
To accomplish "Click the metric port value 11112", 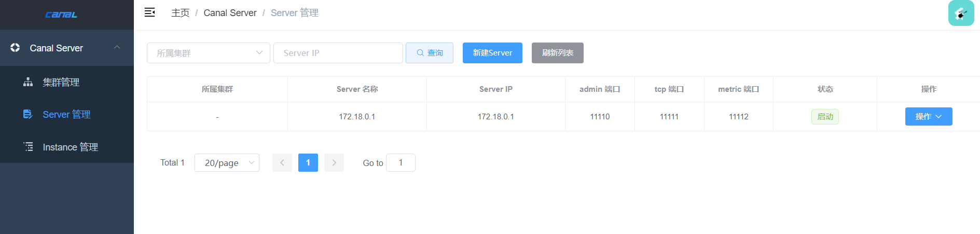I will coord(739,117).
